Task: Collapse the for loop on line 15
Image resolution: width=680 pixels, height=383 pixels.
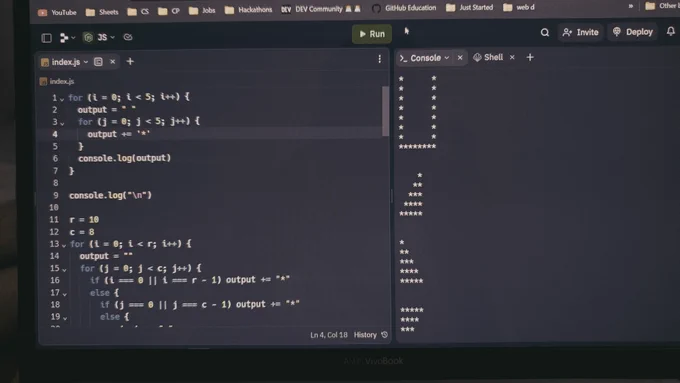Action: tap(64, 269)
